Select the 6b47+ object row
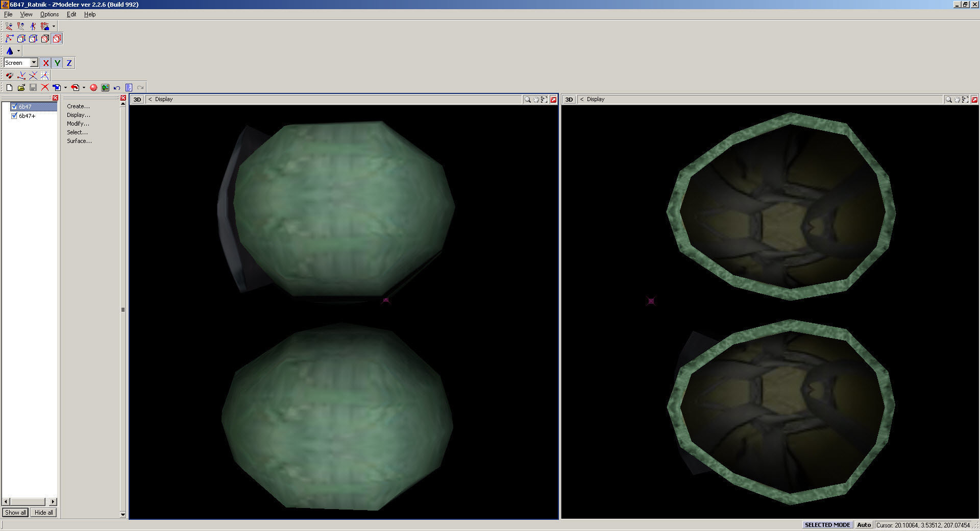The width and height of the screenshot is (980, 531). point(27,116)
